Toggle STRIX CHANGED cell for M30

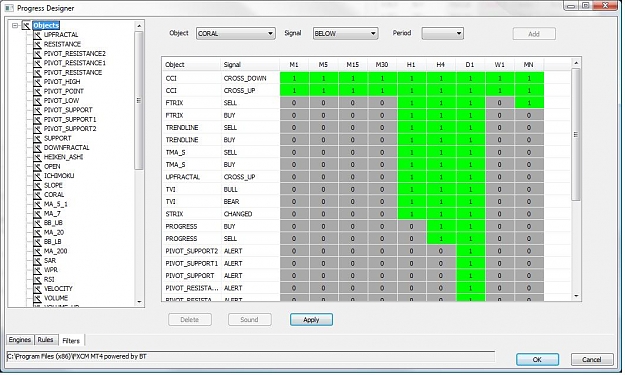(x=382, y=214)
